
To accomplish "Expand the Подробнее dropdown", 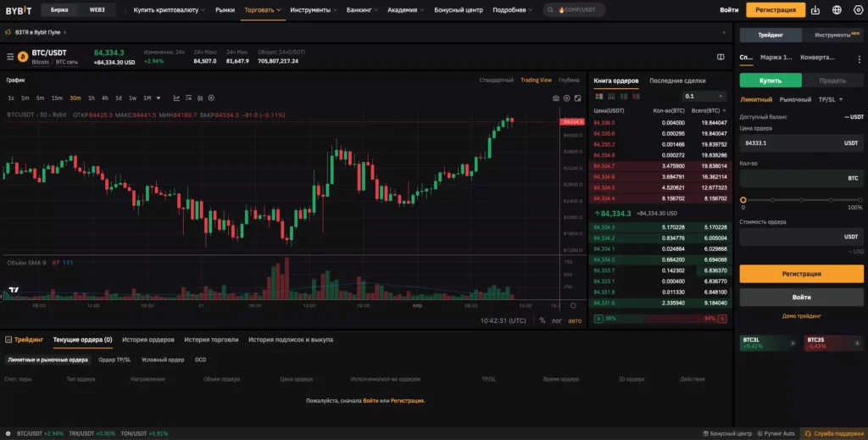I will [513, 10].
